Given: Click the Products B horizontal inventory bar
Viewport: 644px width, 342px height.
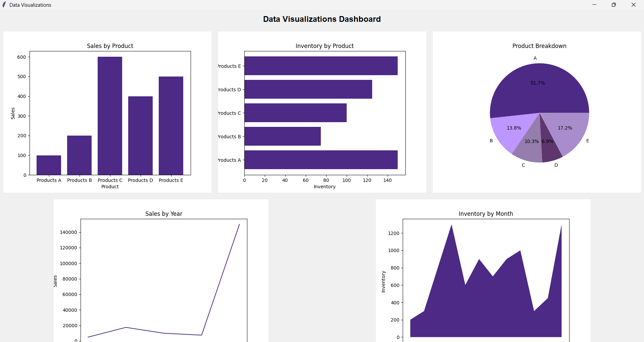Looking at the screenshot, I should (283, 136).
